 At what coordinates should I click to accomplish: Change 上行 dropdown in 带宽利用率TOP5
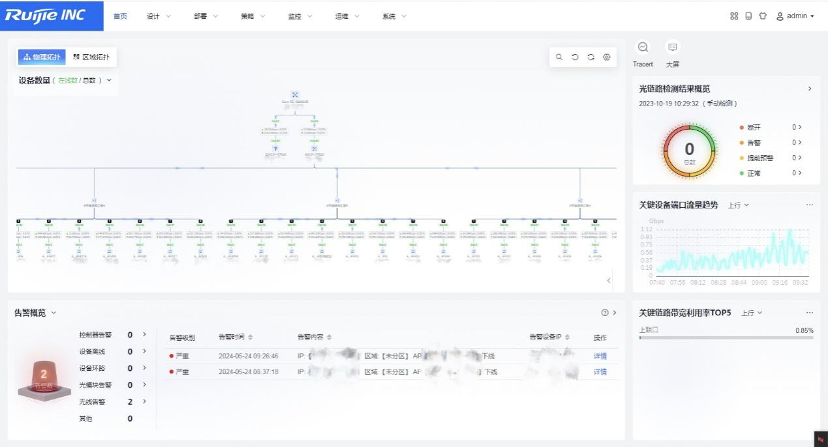tap(751, 313)
